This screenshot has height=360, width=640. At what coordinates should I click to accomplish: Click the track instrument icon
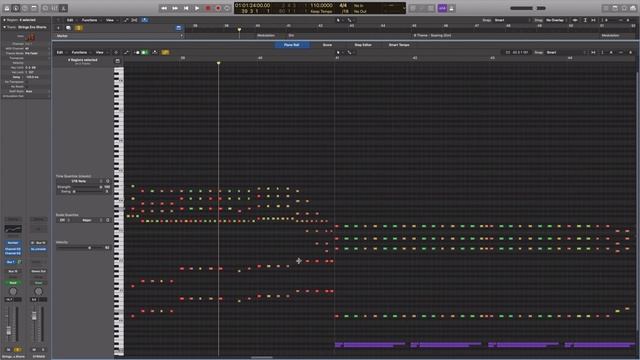click(30, 37)
